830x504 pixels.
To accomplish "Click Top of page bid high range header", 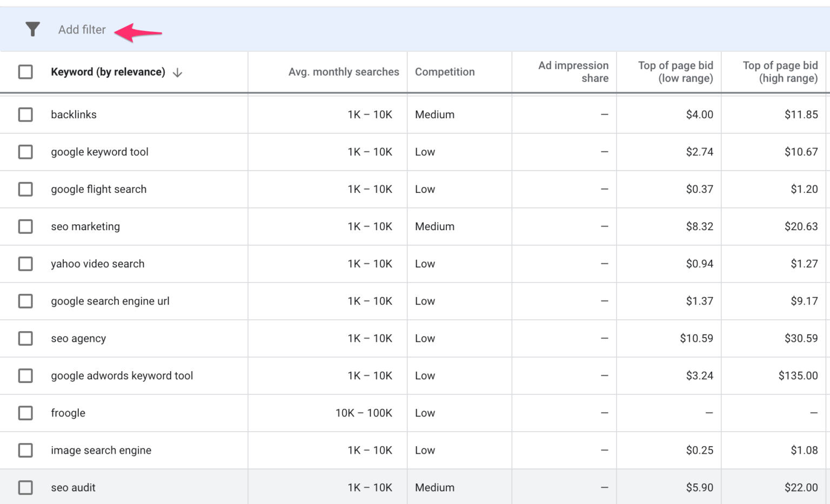I will coord(780,71).
